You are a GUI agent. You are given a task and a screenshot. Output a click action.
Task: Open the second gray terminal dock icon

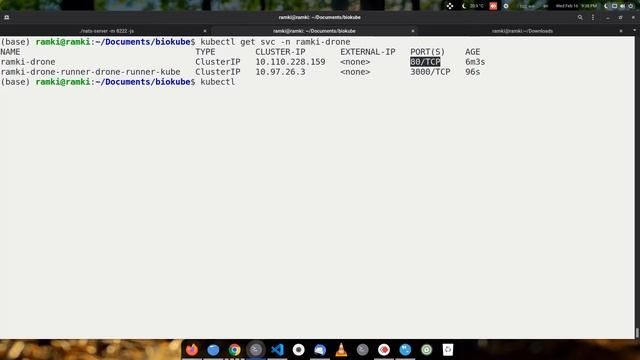[362, 350]
